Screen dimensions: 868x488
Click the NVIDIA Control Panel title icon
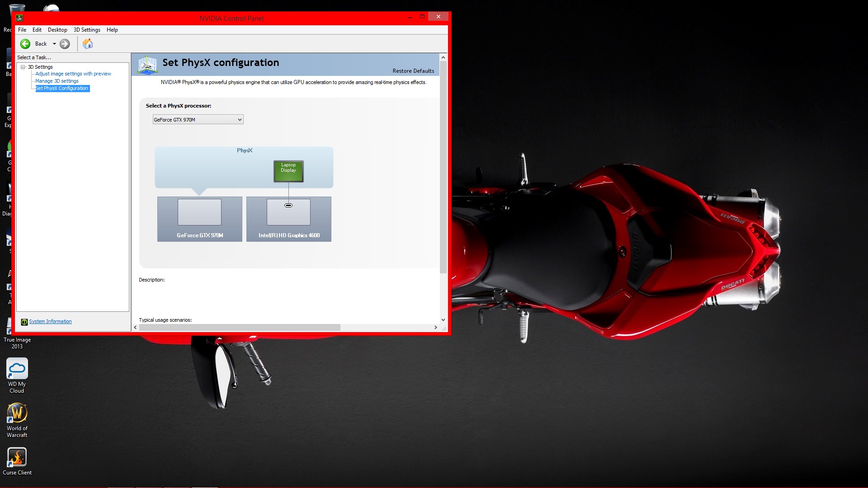tap(19, 18)
